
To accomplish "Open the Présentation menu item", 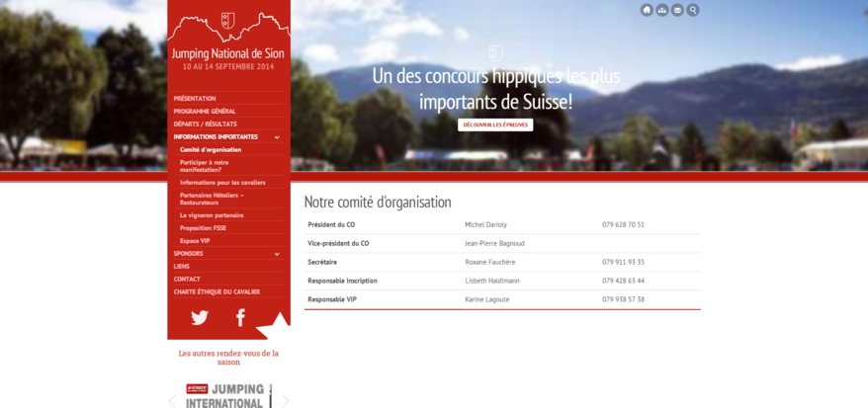I will [x=195, y=99].
